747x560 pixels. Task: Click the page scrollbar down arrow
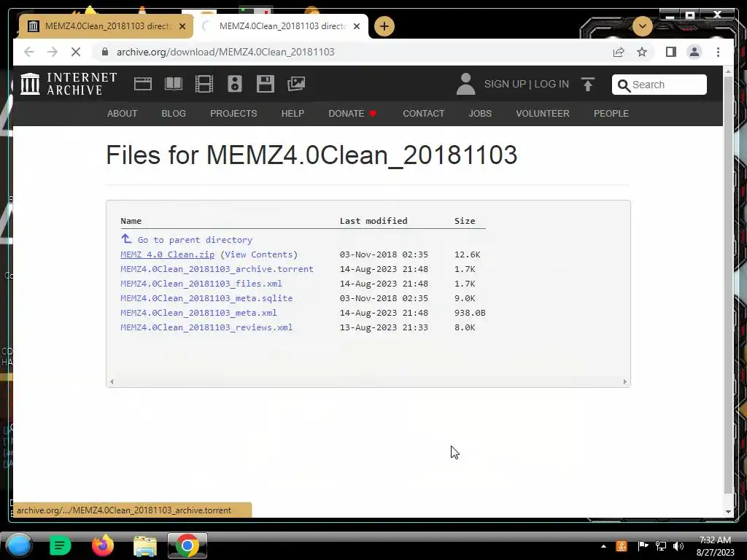[x=727, y=511]
